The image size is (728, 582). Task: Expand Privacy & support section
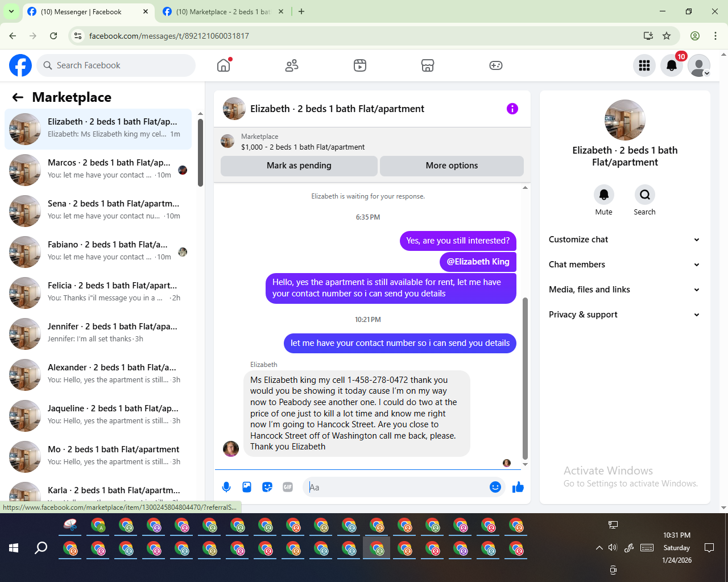[x=624, y=315]
